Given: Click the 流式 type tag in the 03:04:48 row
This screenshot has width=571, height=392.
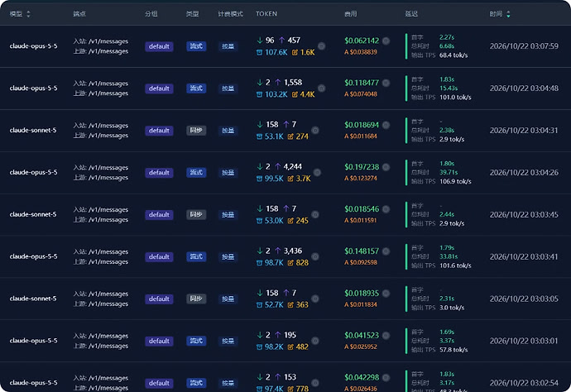Looking at the screenshot, I should pyautogui.click(x=196, y=88).
